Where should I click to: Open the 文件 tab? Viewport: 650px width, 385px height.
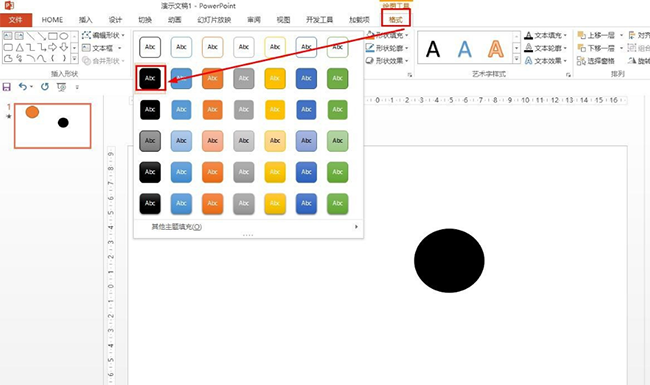[x=16, y=19]
